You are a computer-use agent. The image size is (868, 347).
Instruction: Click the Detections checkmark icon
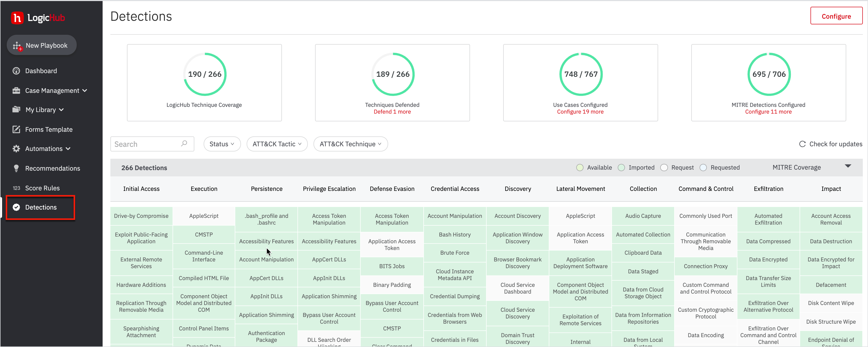tap(16, 207)
